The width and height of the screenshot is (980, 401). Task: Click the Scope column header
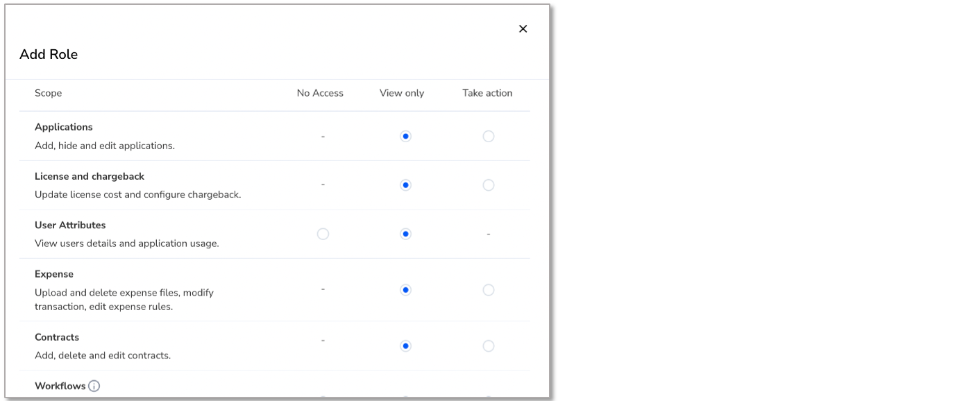(x=49, y=93)
